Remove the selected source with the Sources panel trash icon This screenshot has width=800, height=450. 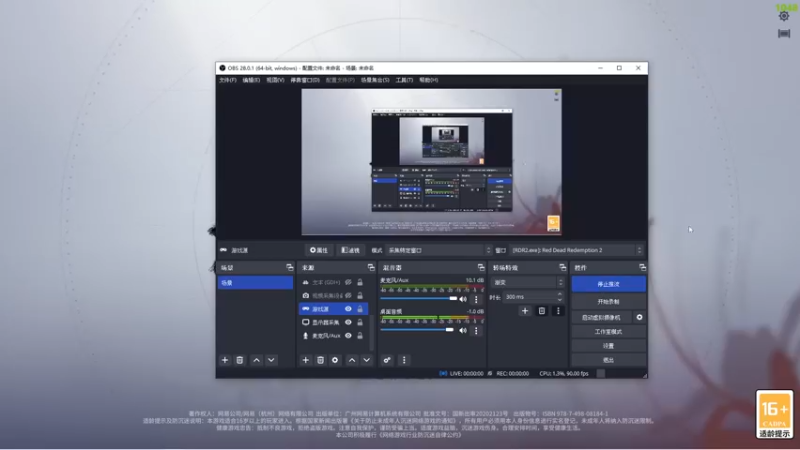[320, 360]
